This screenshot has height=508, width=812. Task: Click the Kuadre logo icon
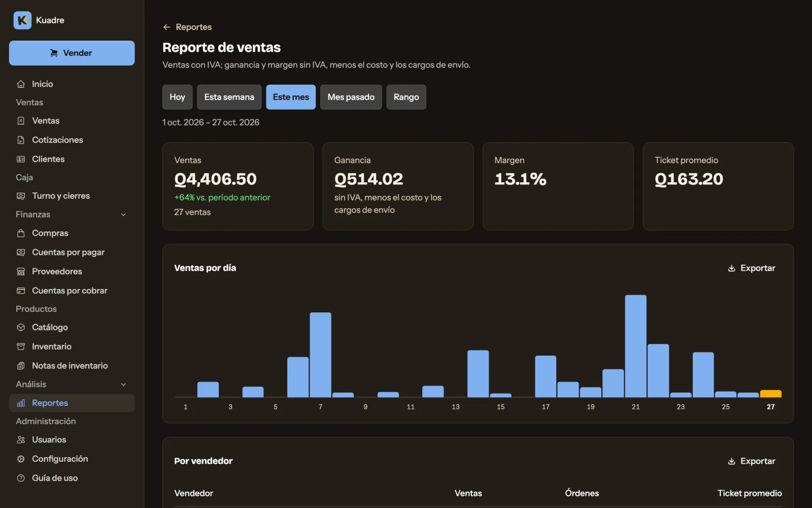pos(22,20)
